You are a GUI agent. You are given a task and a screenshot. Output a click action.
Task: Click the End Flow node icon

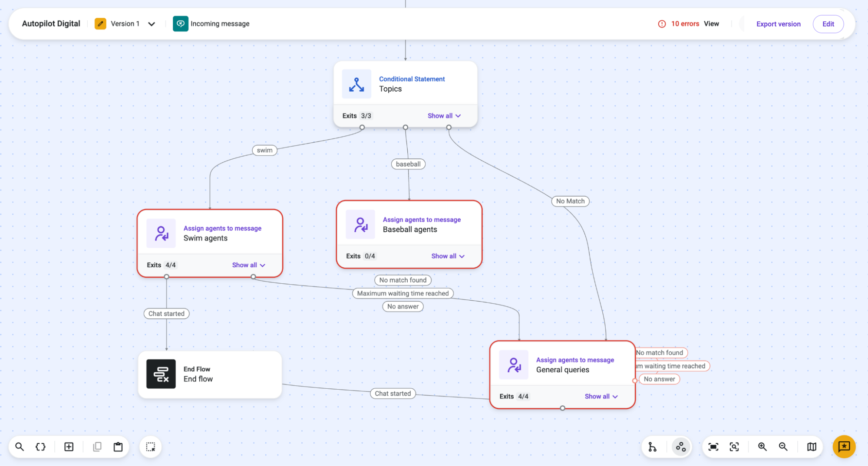(x=161, y=374)
